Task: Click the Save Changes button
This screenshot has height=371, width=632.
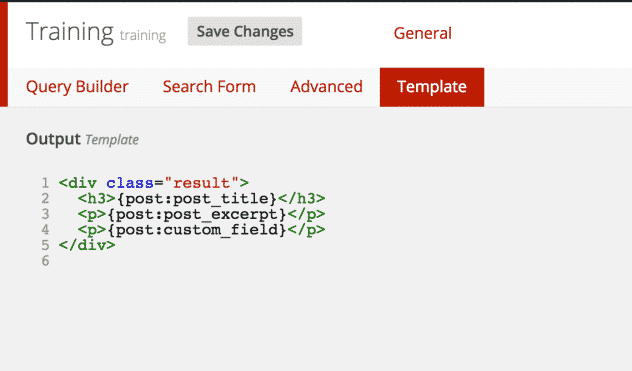Action: click(245, 31)
